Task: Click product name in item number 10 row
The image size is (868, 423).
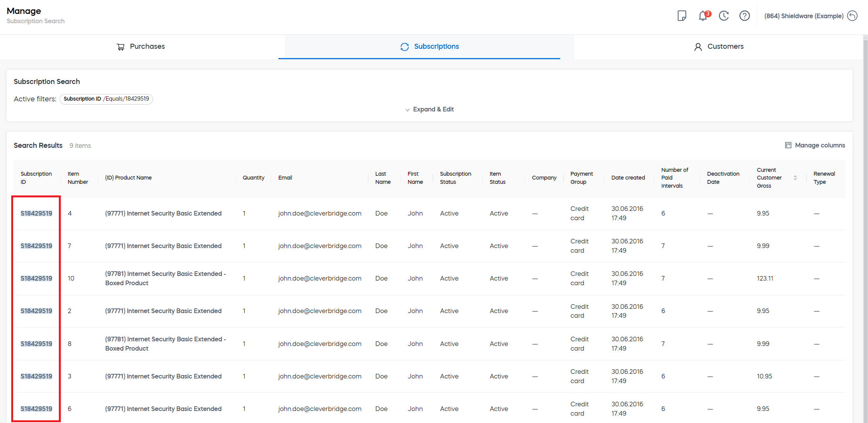Action: [165, 278]
